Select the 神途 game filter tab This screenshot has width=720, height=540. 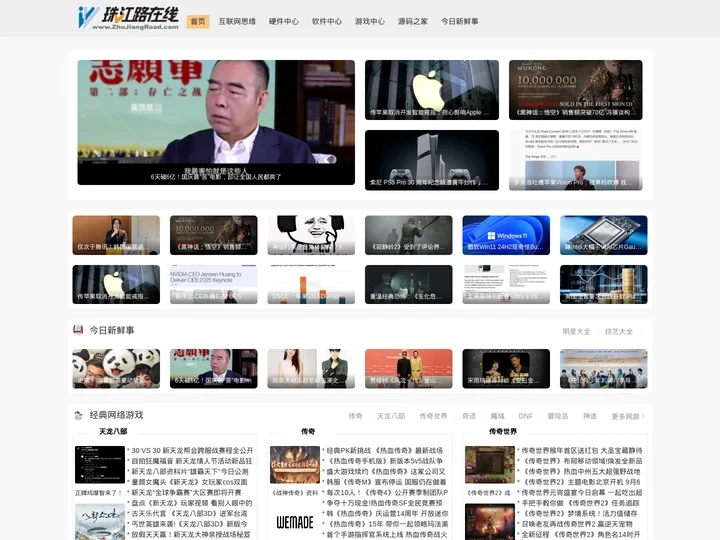(590, 416)
